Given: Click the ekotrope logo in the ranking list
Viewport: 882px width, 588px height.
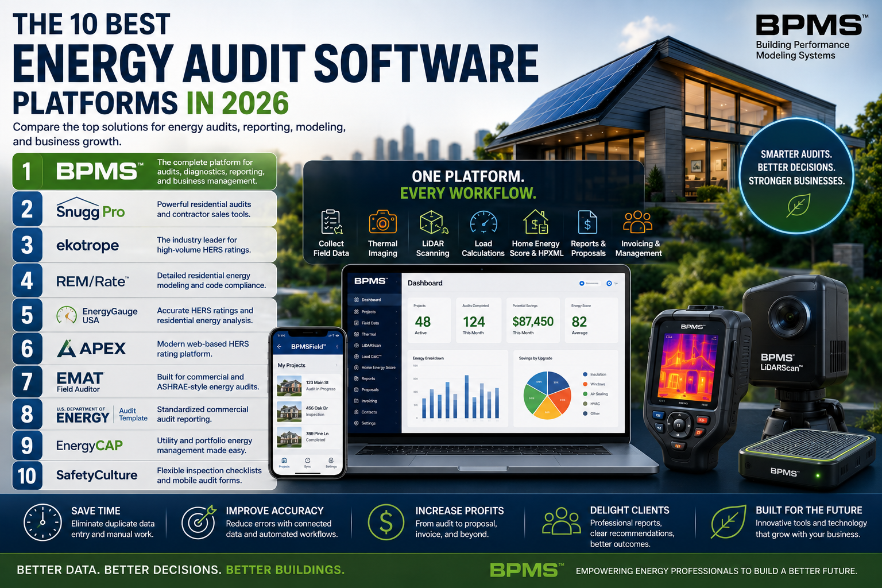Looking at the screenshot, I should pyautogui.click(x=88, y=245).
